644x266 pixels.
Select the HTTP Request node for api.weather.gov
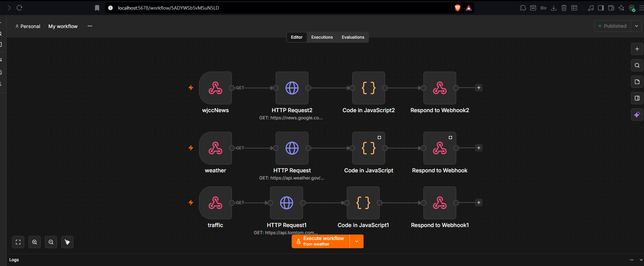292,148
